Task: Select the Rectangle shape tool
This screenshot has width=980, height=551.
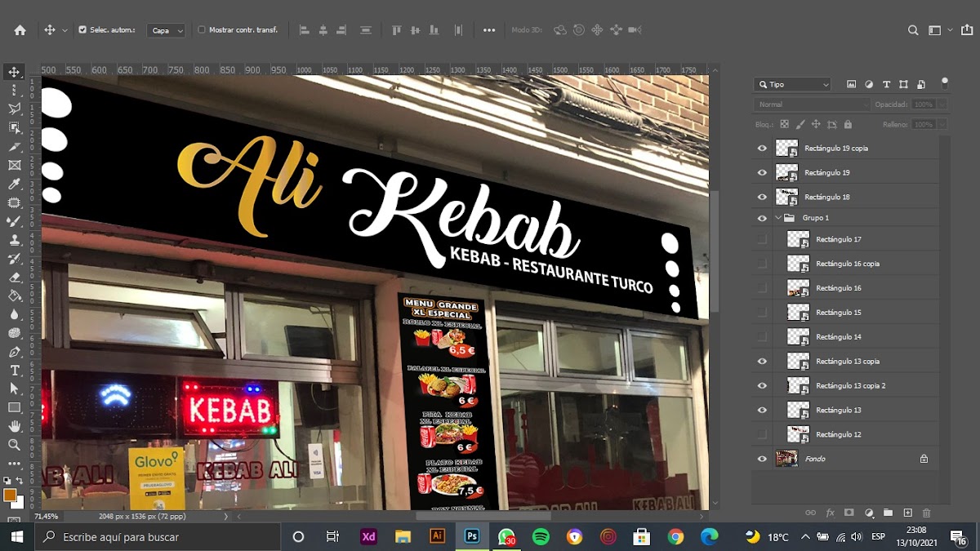Action: (x=14, y=407)
